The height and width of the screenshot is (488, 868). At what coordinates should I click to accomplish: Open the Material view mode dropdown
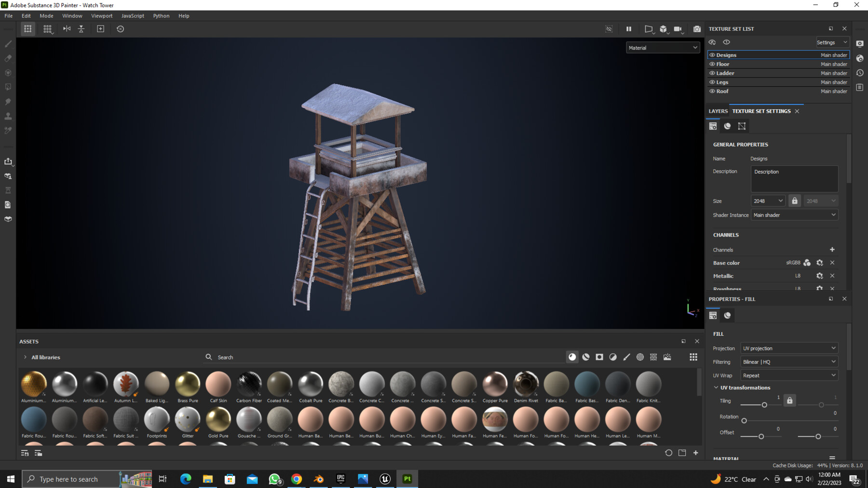tap(663, 47)
